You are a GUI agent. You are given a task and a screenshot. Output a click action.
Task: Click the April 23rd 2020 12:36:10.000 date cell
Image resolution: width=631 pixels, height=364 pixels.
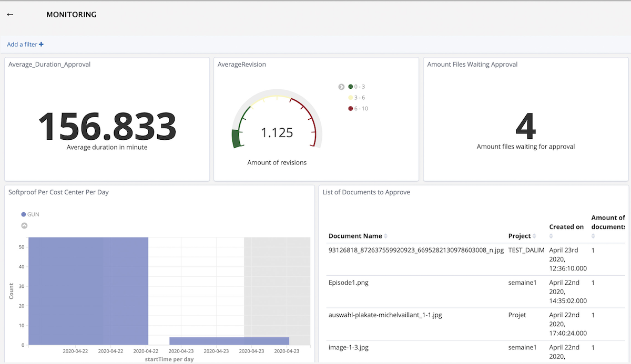(568, 259)
